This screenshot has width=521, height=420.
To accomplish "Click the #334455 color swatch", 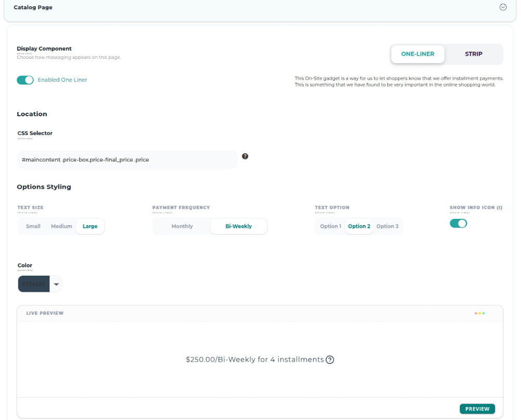I will (x=33, y=284).
